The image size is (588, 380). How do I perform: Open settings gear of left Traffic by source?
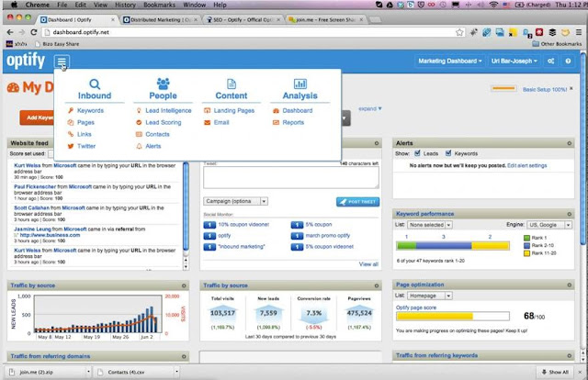tap(184, 285)
